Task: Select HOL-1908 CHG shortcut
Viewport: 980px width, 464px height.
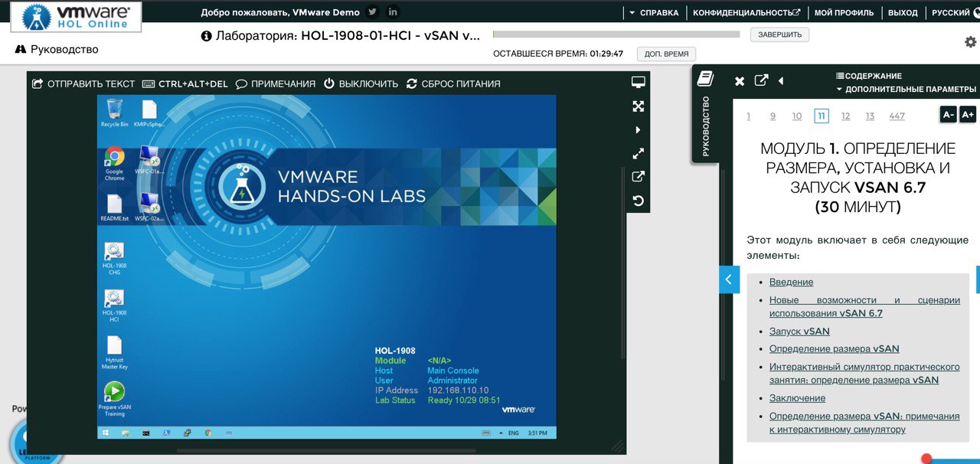Action: coord(114,259)
